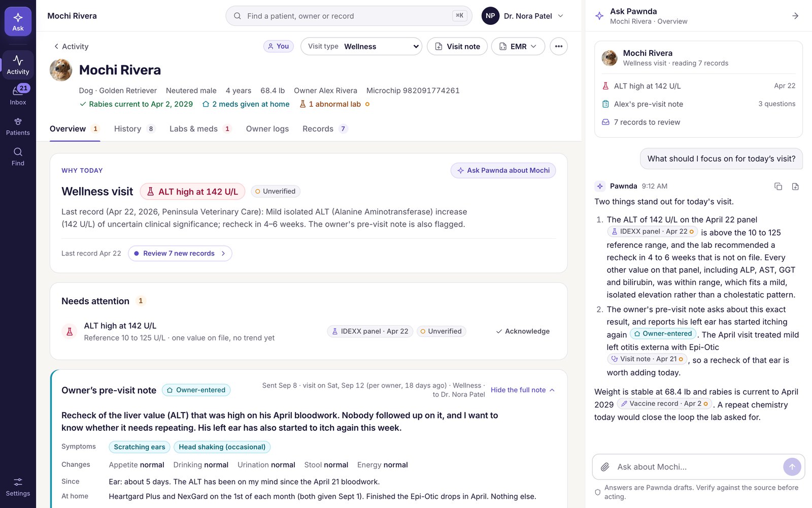Go to Activity in the sidebar

18,65
